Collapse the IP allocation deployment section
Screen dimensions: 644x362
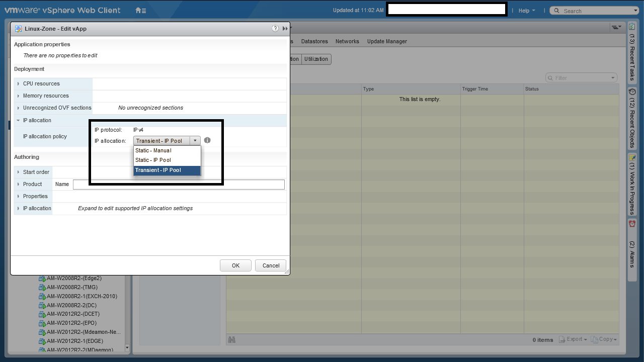19,121
